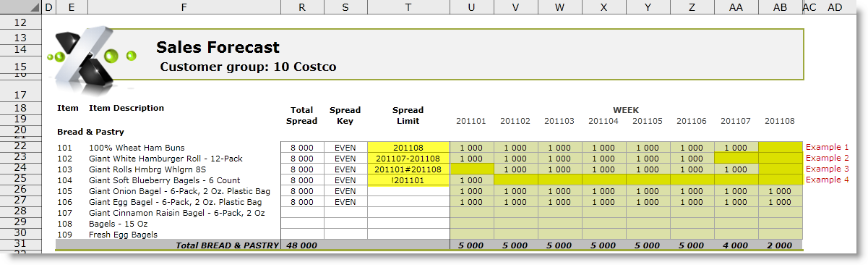Select Spread Key EVEN for item 101
The height and width of the screenshot is (265, 868).
[x=345, y=147]
